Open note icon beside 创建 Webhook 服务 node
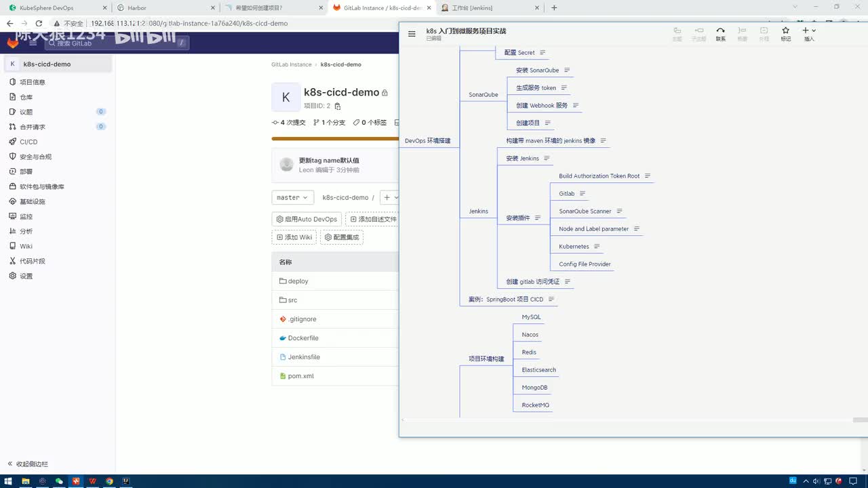This screenshot has width=868, height=488. [576, 106]
